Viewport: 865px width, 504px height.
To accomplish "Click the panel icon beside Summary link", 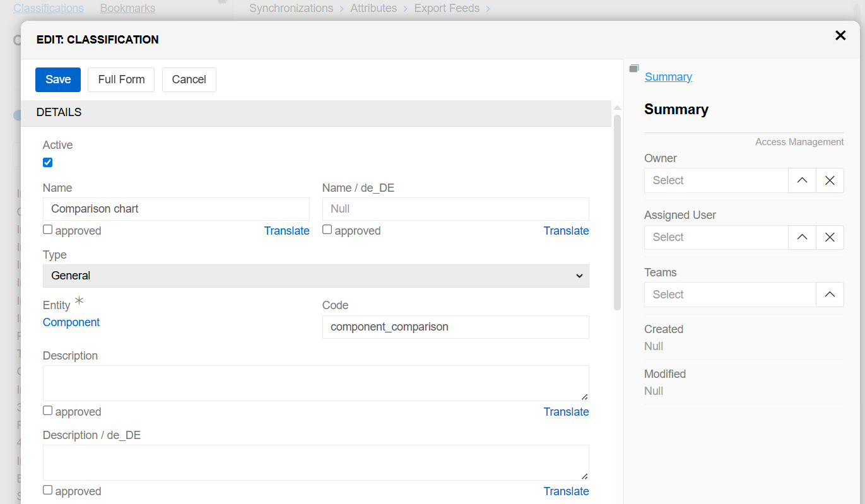I will [634, 69].
